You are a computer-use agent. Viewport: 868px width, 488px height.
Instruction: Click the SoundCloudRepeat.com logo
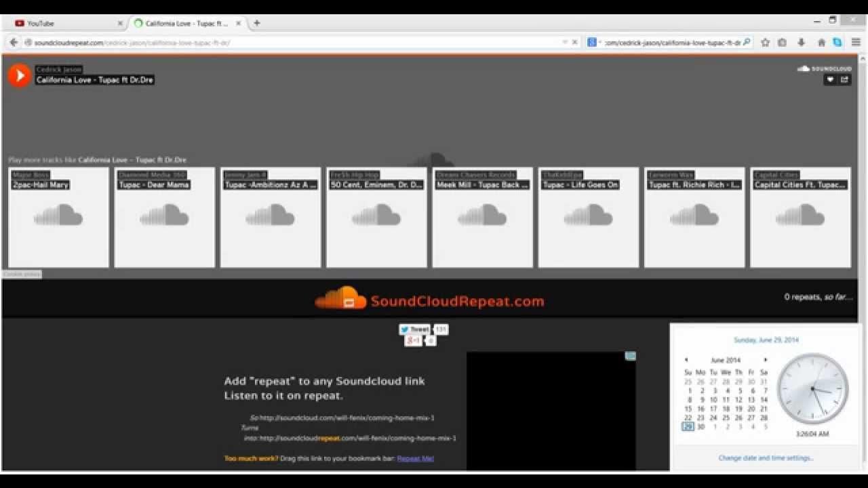click(x=429, y=300)
